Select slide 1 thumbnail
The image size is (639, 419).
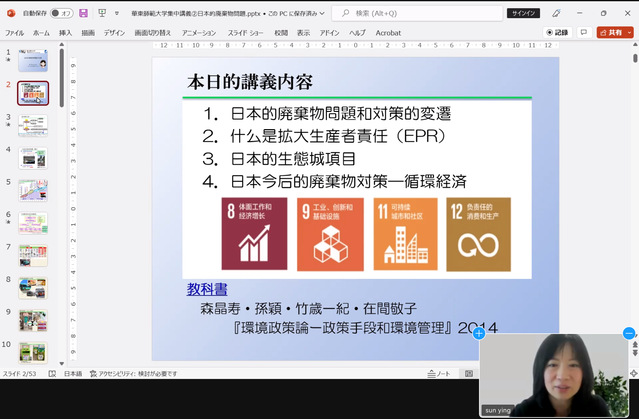(x=33, y=61)
